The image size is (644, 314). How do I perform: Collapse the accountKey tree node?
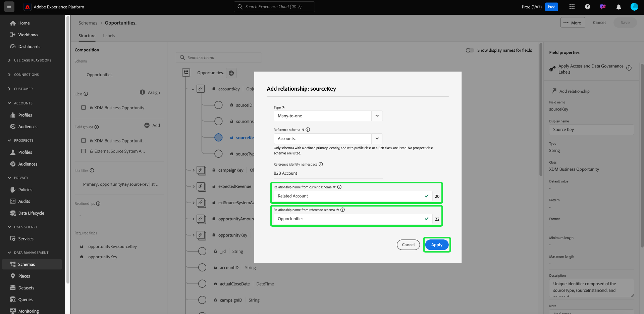[x=193, y=89]
